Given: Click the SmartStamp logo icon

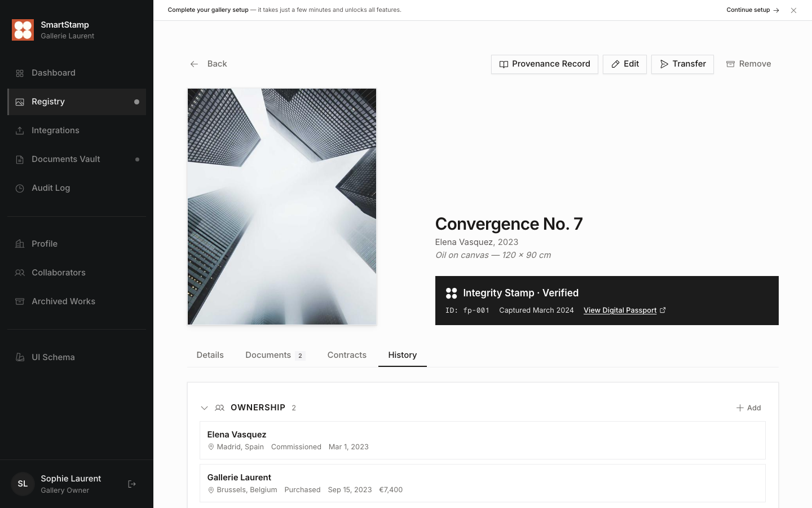Looking at the screenshot, I should [23, 30].
